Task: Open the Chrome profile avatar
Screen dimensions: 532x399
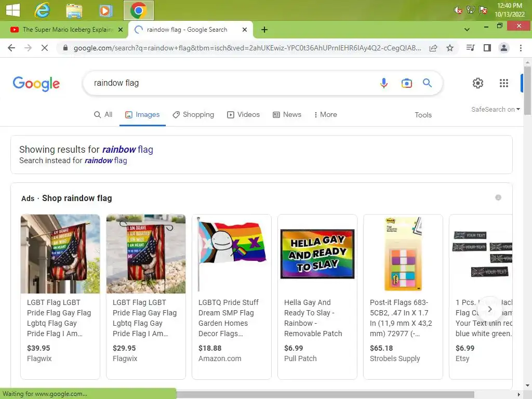Action: (504, 48)
